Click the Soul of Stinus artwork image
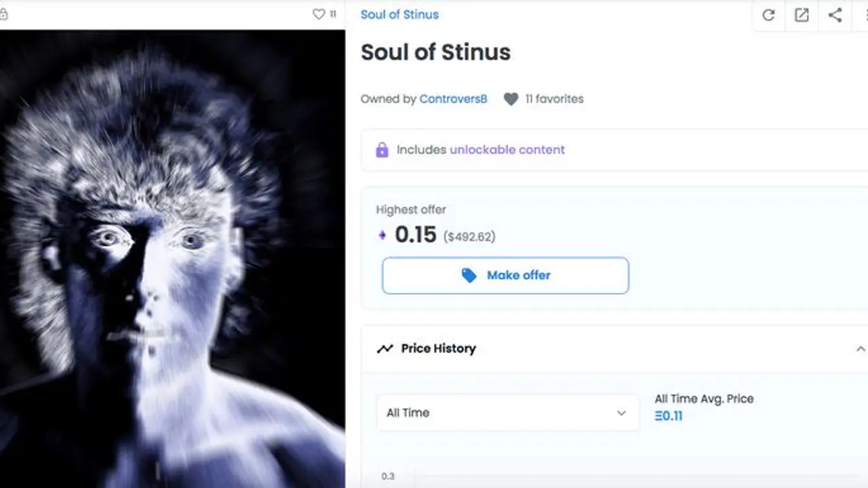This screenshot has width=868, height=488. tap(172, 258)
